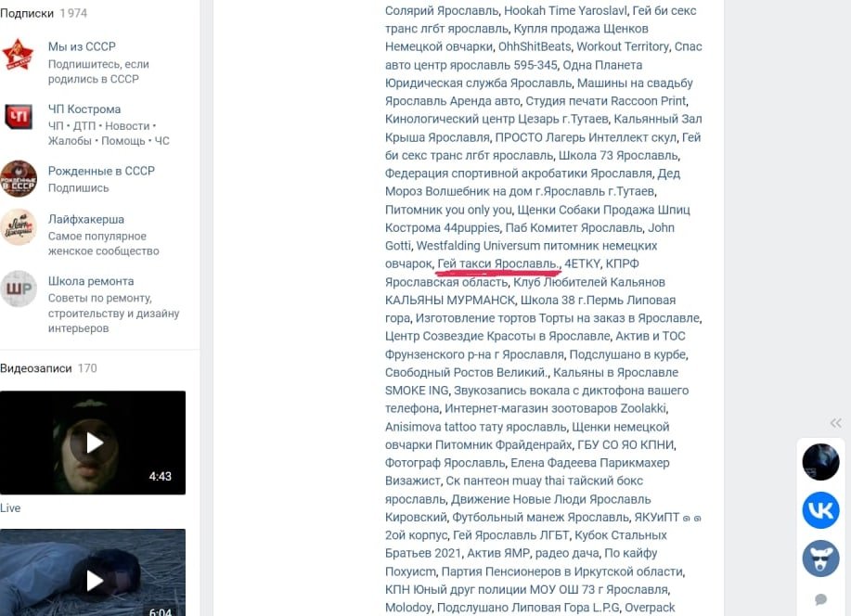Open Партия Пенсионеров в Иркутской области link
Screen dimensions: 851x616
[562, 571]
